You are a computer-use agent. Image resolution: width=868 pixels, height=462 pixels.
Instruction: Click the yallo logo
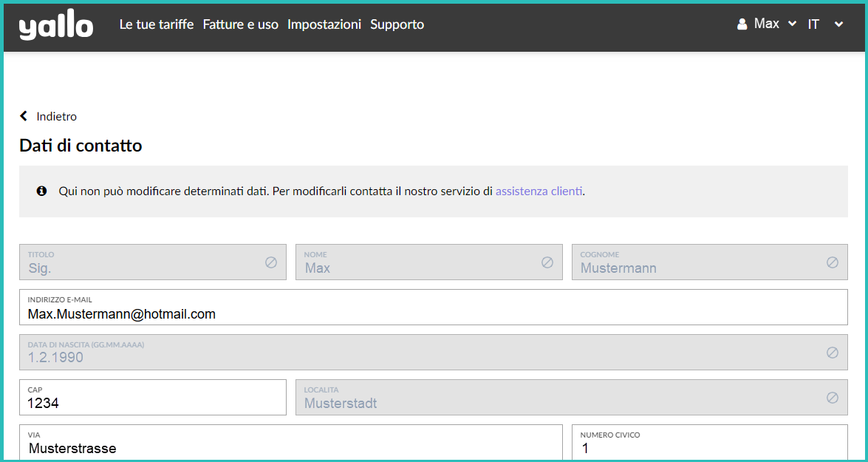pyautogui.click(x=56, y=27)
